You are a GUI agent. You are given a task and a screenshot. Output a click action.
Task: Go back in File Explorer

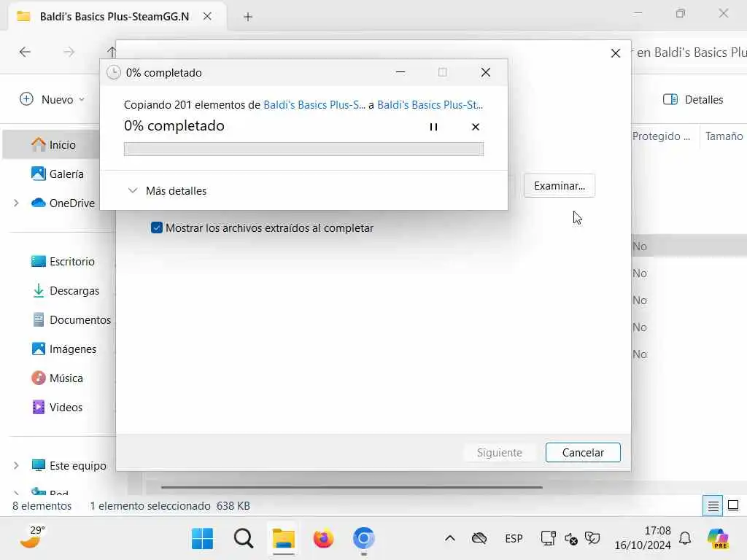(25, 52)
